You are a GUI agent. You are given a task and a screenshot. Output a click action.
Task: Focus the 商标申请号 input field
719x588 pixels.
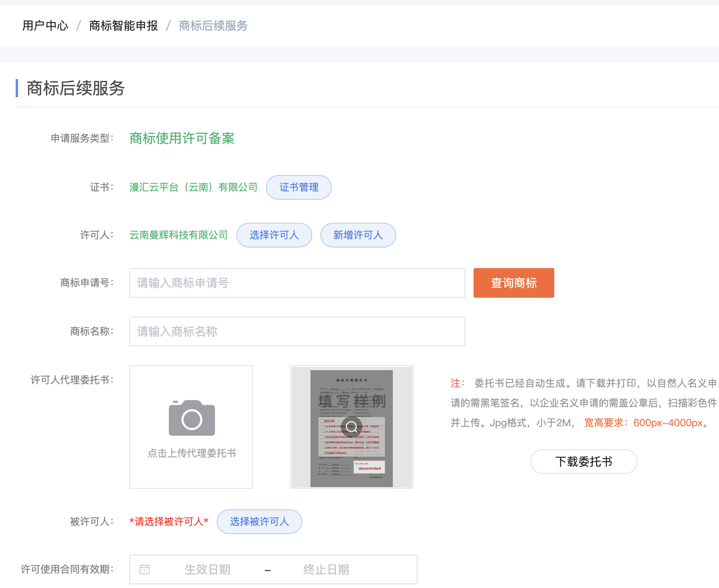297,283
